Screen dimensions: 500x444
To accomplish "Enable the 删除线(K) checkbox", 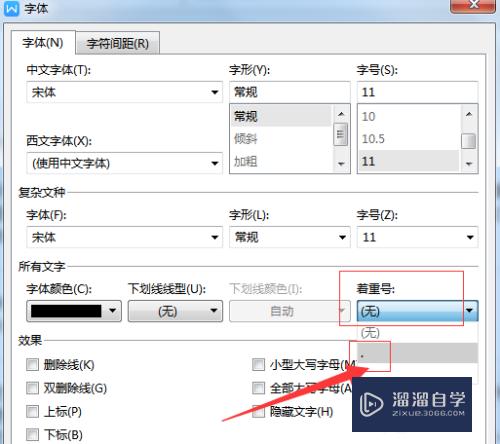I will point(32,365).
